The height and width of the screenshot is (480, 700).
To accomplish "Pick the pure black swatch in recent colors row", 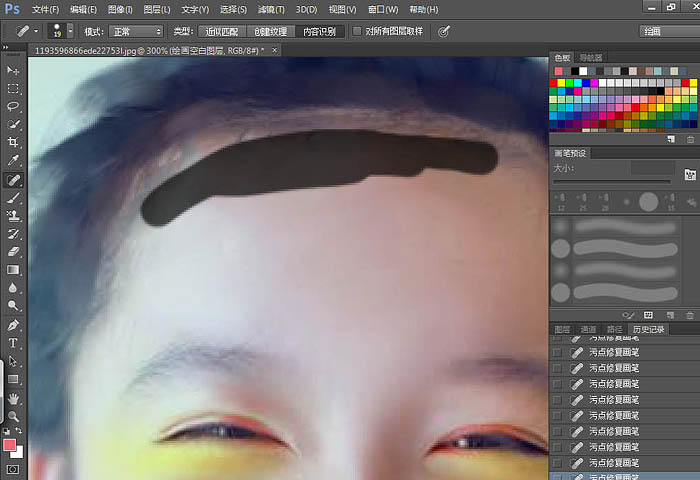I will (x=575, y=71).
